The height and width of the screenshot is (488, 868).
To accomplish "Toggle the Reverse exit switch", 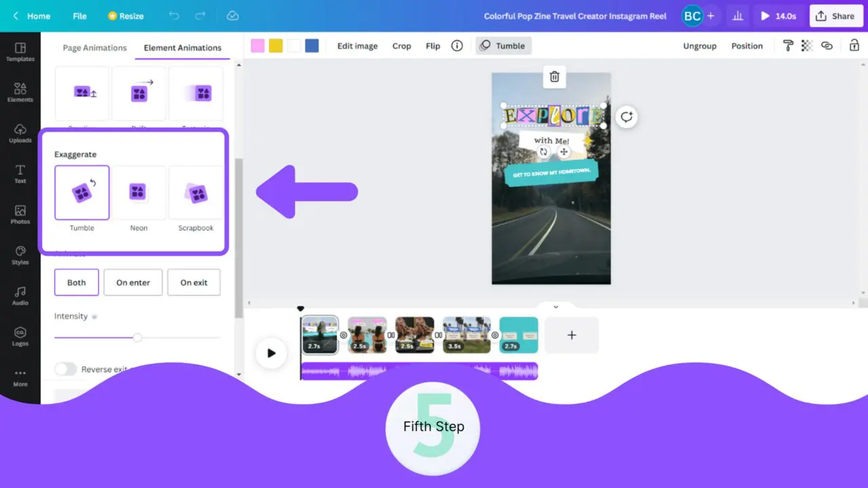I will [x=66, y=369].
